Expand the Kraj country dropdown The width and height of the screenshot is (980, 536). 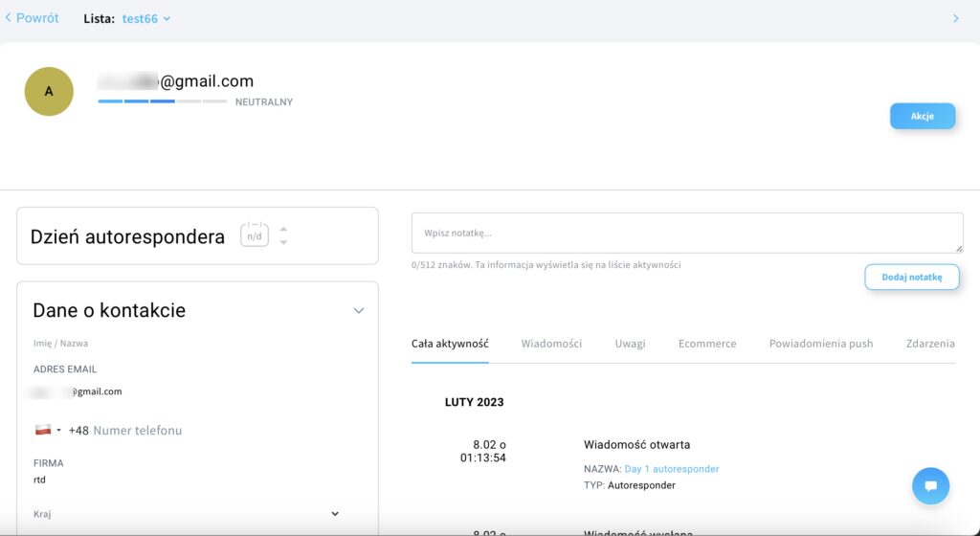[335, 514]
